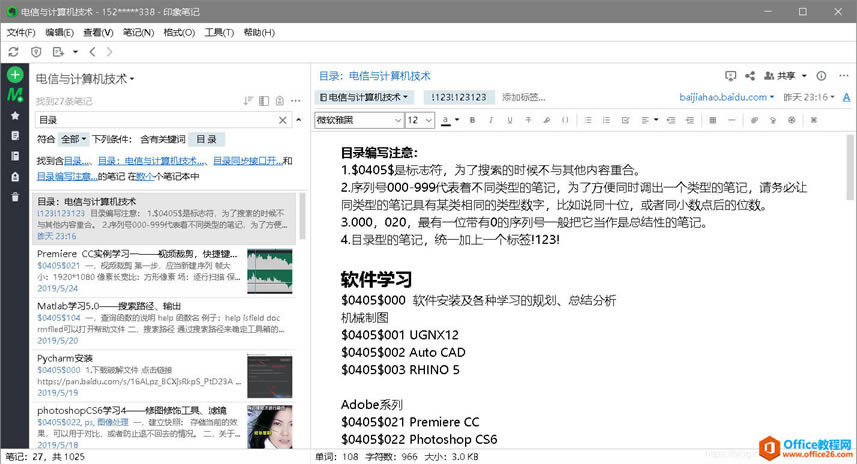This screenshot has width=857, height=464.
Task: Follow the 目录同步接口开... link
Action: 248,161
